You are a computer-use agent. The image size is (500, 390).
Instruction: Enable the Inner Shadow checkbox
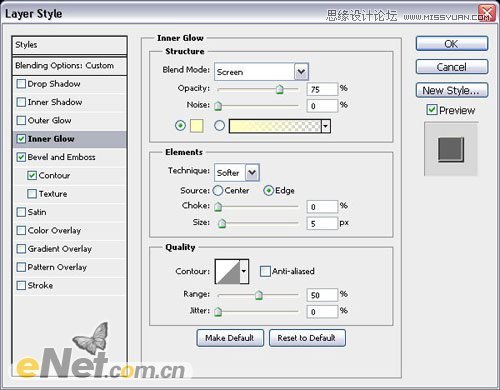21,102
